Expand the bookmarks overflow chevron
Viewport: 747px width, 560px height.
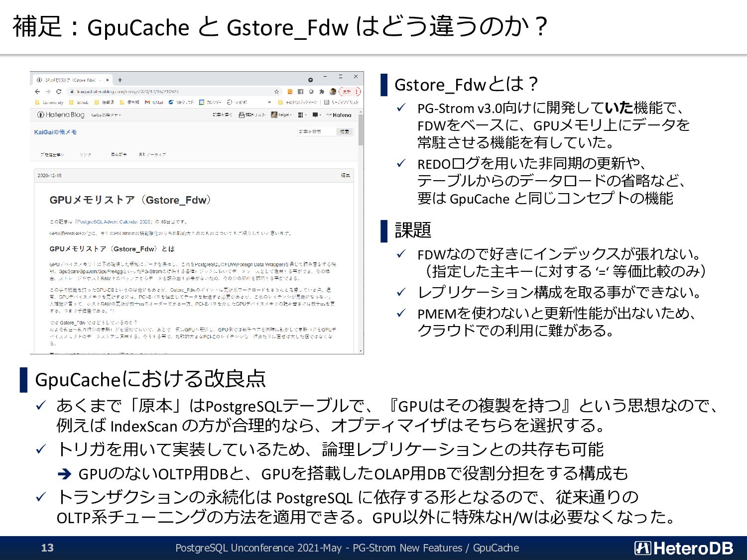click(x=269, y=103)
